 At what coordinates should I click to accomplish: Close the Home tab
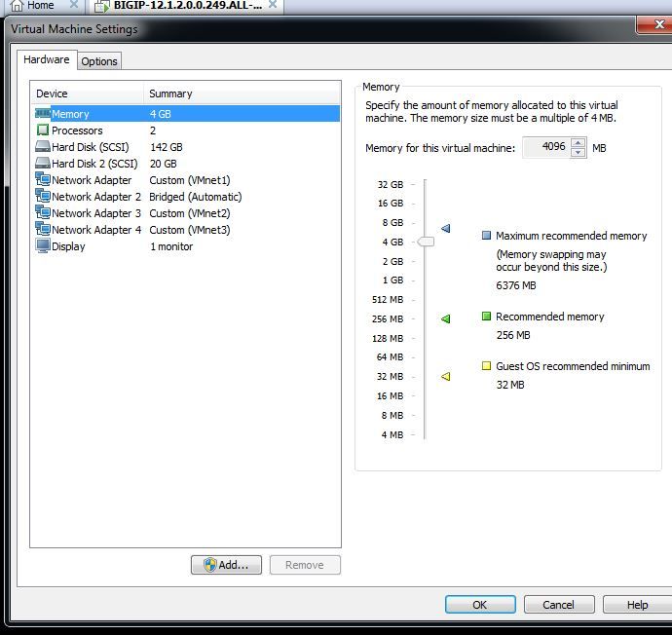tap(74, 5)
